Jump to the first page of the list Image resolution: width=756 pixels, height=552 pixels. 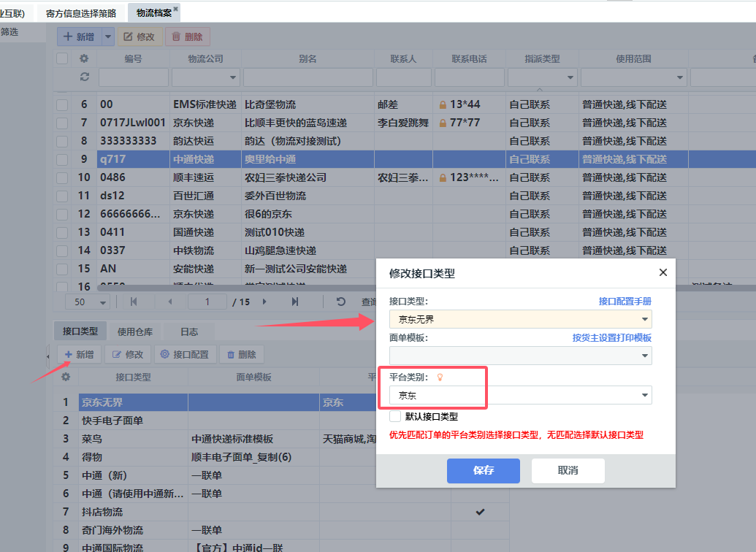coord(134,302)
